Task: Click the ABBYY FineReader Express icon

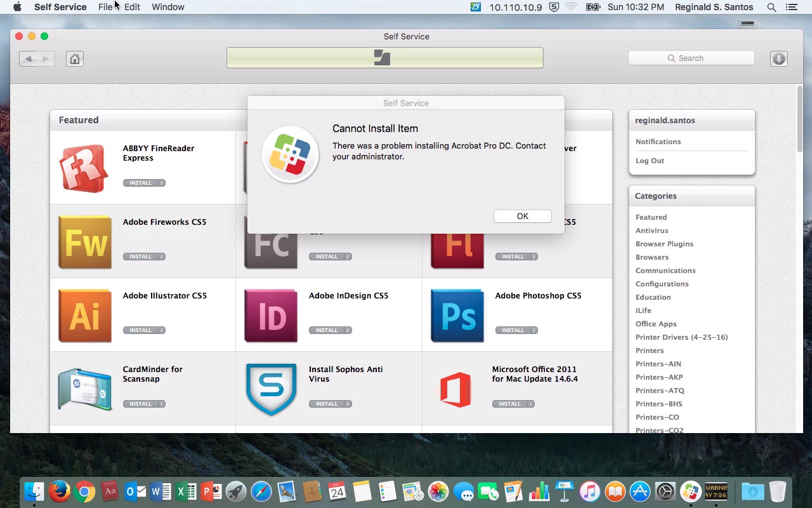Action: [x=84, y=168]
